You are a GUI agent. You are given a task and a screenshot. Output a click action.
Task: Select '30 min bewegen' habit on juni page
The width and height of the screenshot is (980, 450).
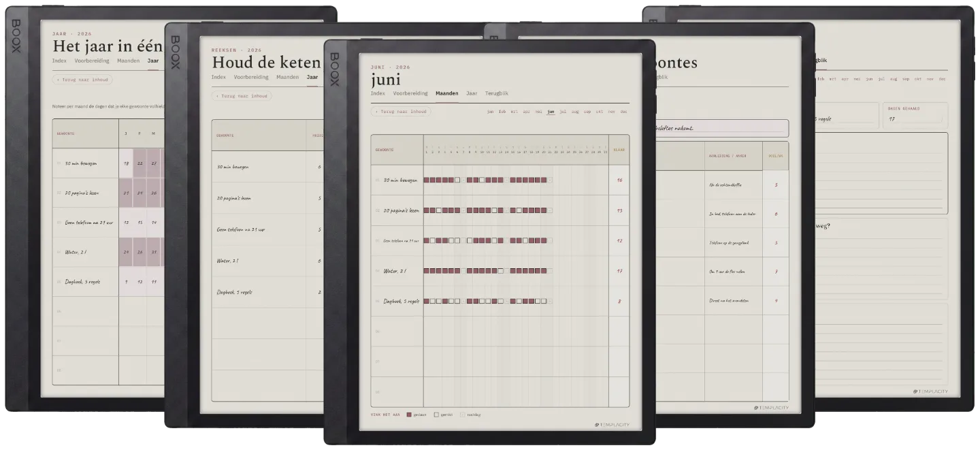point(401,180)
